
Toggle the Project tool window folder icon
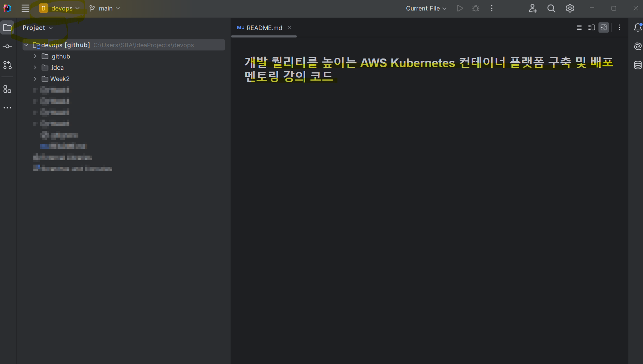click(x=7, y=27)
